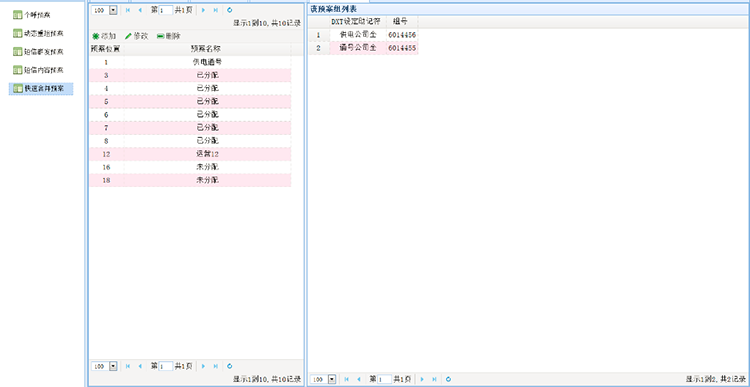750x387 pixels.
Task: Go to previous page in bottom-left pager
Action: [140, 366]
